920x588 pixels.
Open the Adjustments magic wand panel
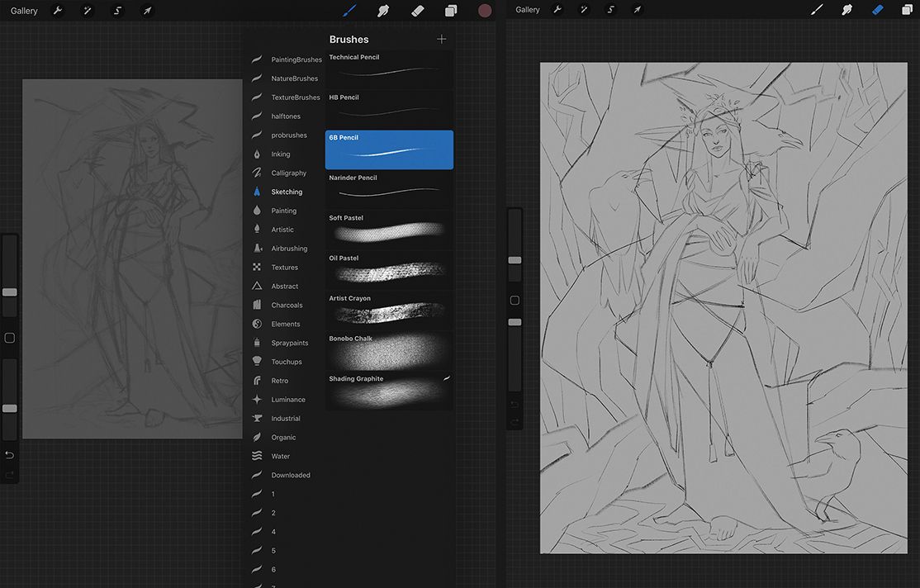87,10
